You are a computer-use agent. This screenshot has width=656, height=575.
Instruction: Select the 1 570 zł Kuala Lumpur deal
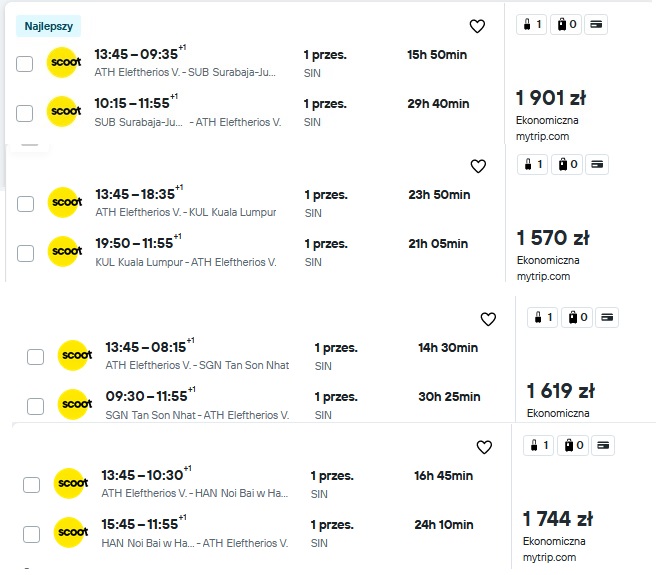coord(553,238)
